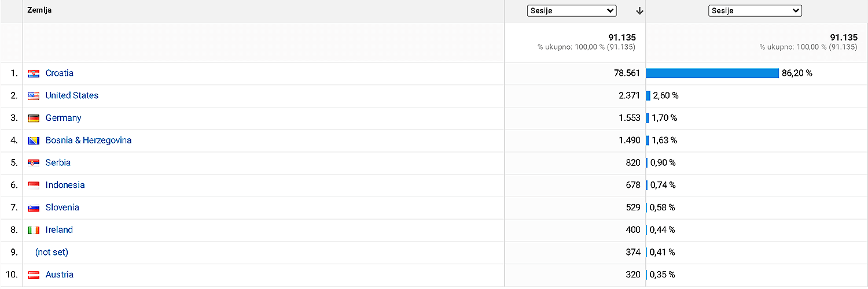Click the Zemlja column header

point(39,10)
